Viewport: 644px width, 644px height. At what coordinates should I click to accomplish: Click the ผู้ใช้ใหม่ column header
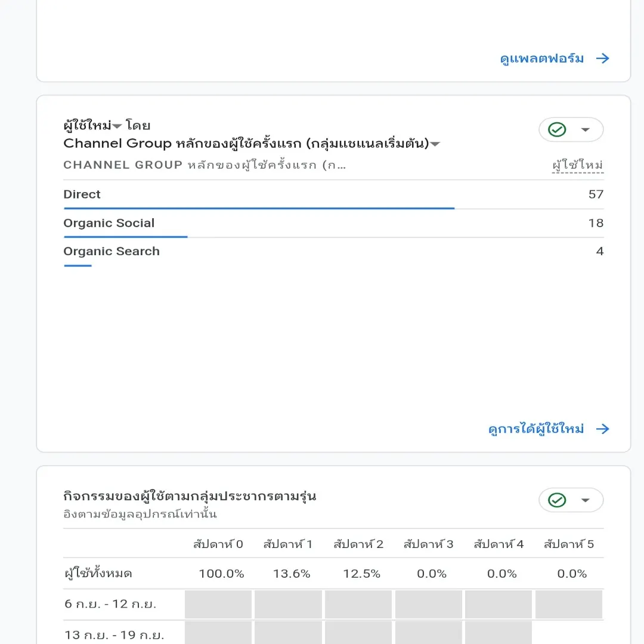577,165
